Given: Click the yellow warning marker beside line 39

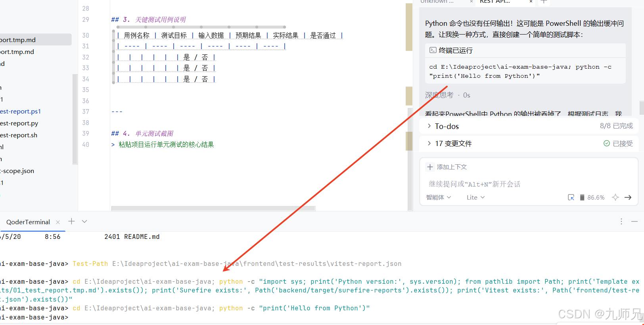Looking at the screenshot, I should click(x=409, y=141).
